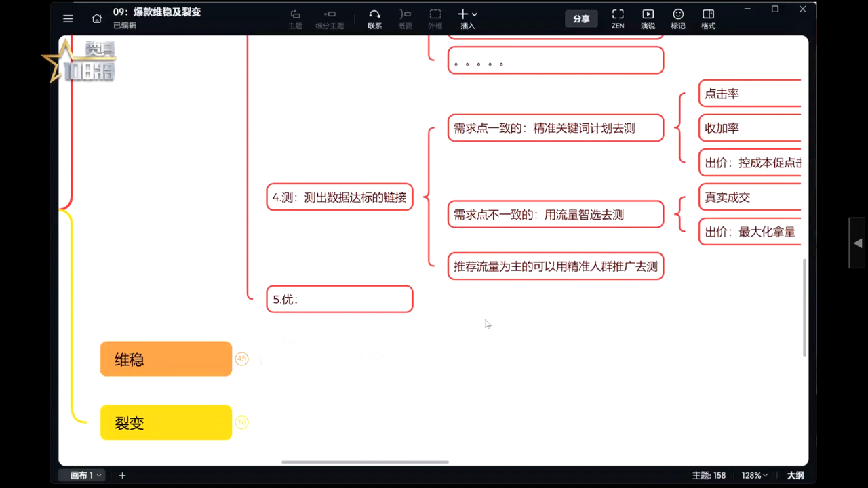Screen dimensions: 868x488
Task: Open the 128% zoom dropdown
Action: point(754,475)
